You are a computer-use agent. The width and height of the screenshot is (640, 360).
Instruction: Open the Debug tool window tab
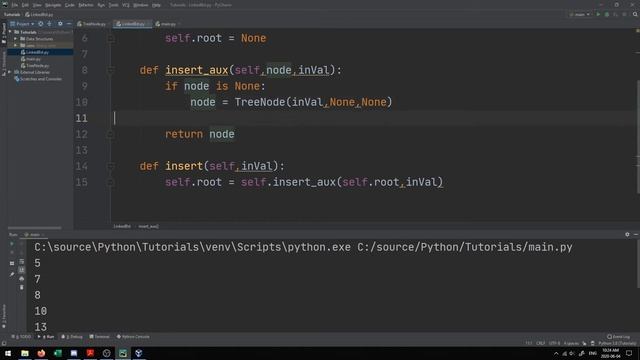tap(72, 337)
